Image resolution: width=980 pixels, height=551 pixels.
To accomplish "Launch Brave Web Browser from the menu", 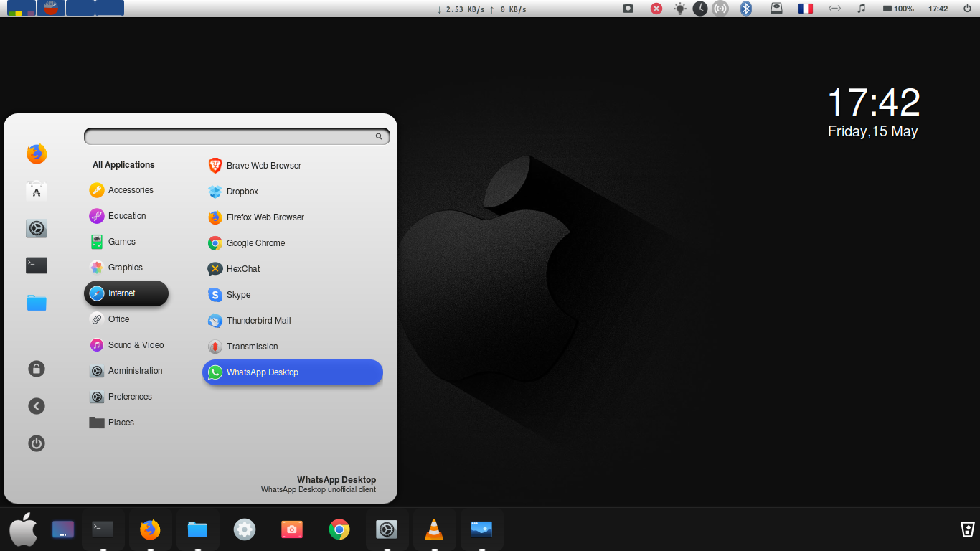I will click(292, 166).
